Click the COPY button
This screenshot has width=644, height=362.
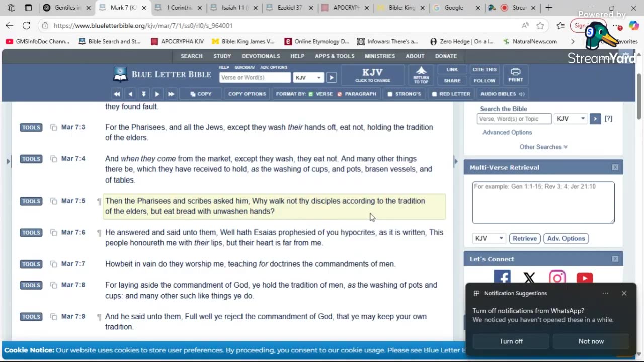pos(201,94)
